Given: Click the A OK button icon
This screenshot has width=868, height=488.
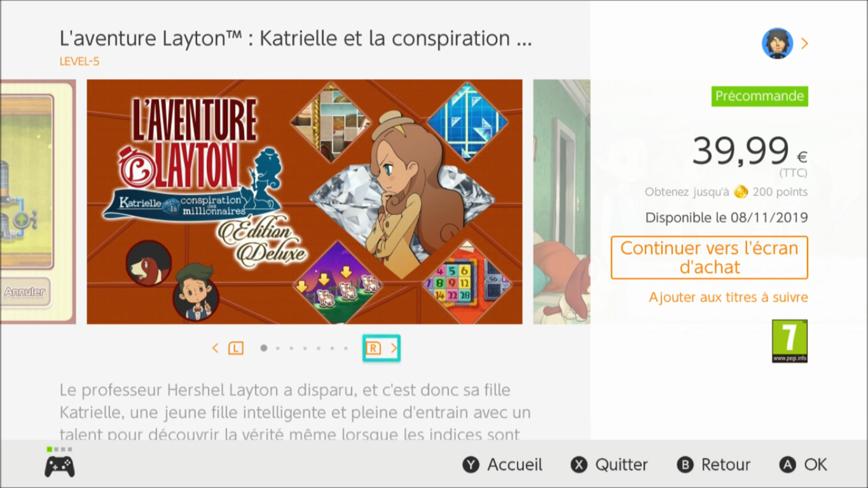Looking at the screenshot, I should (788, 465).
